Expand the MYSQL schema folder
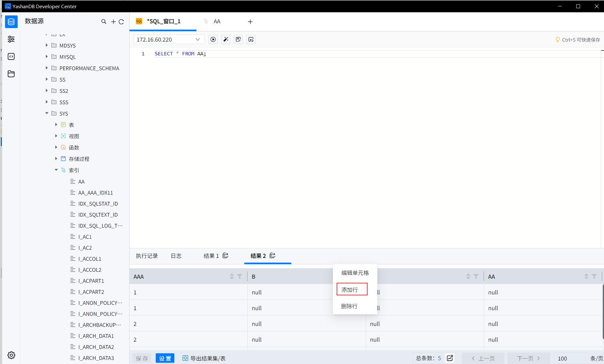The width and height of the screenshot is (604, 364). coord(47,57)
